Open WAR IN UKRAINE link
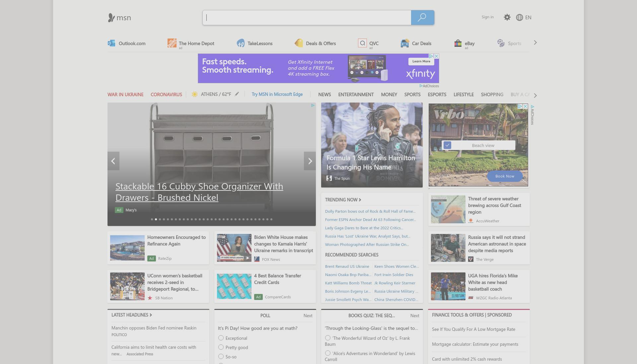 click(x=125, y=95)
